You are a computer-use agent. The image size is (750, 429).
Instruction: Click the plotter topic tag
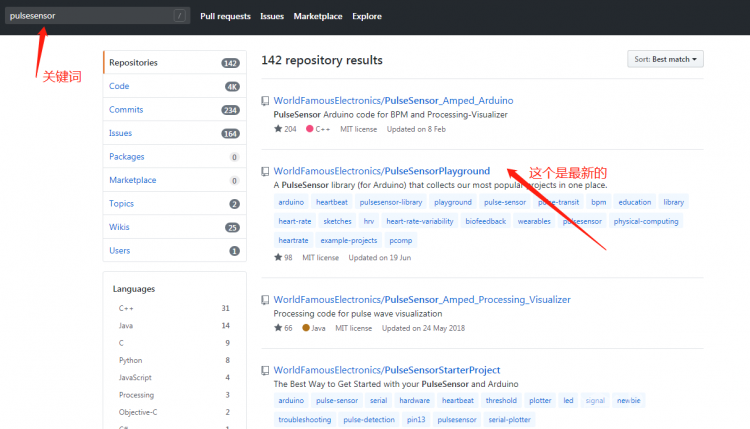[540, 401]
